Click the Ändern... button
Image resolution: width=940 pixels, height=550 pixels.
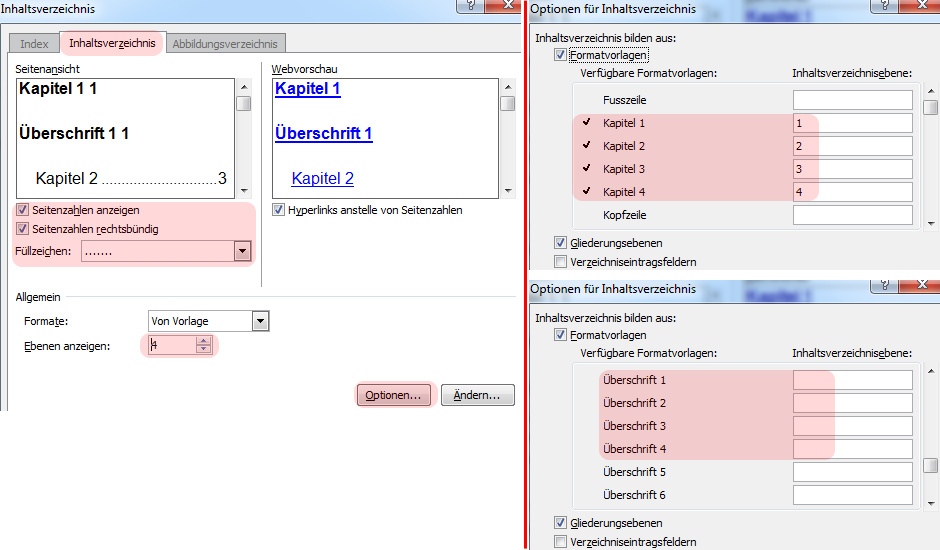click(477, 395)
